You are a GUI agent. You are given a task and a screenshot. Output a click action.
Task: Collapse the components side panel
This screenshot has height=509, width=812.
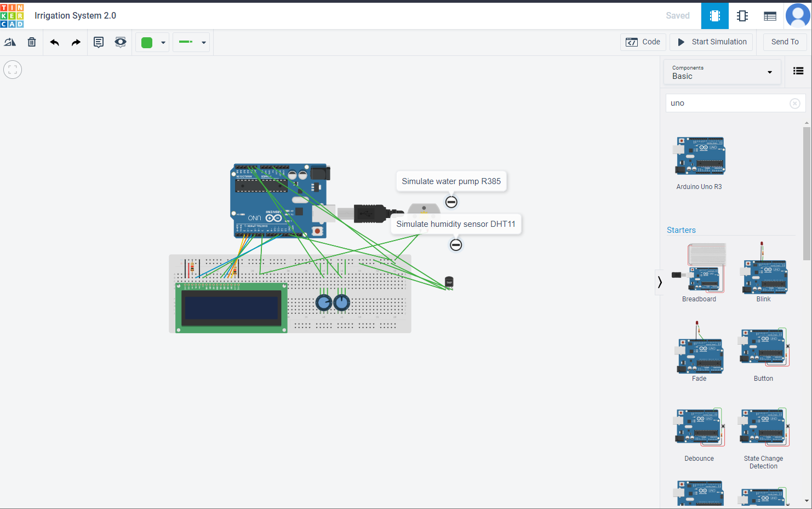(x=660, y=282)
